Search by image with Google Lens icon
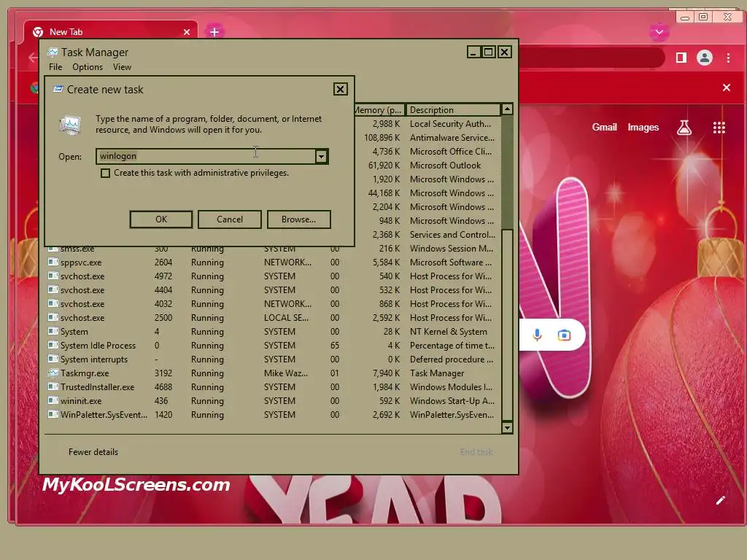Screen dimensions: 747x560 (564, 335)
